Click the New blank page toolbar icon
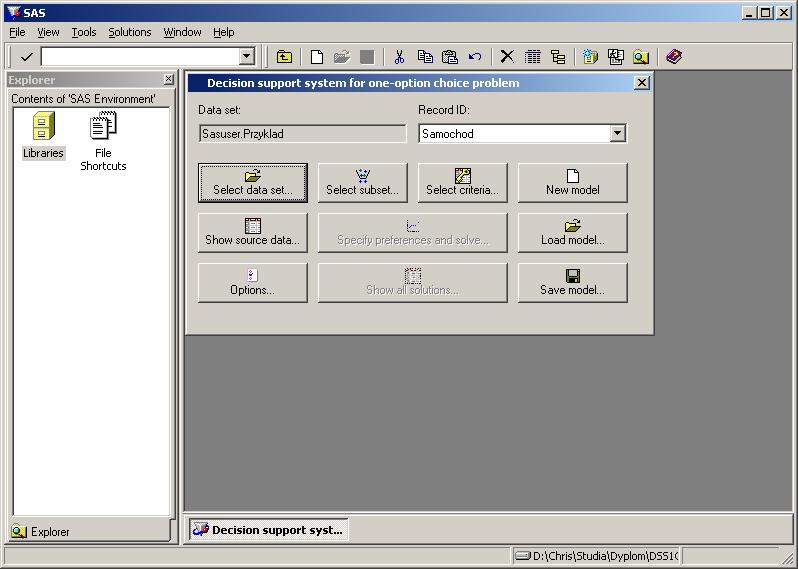798x569 pixels. [317, 56]
